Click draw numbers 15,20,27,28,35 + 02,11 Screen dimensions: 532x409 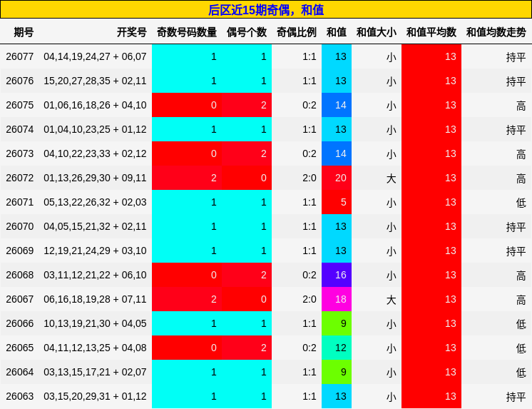pyautogui.click(x=95, y=81)
